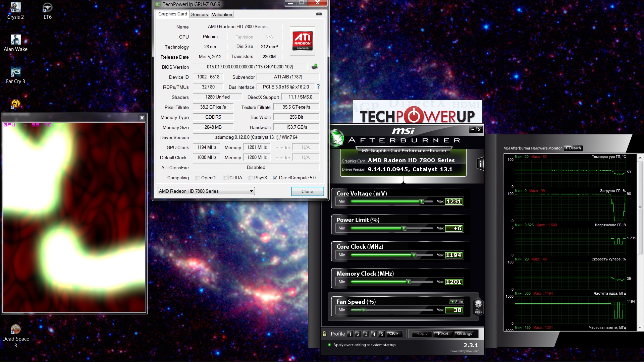Switch to the Sensors tab
This screenshot has height=362, width=644.
199,14
